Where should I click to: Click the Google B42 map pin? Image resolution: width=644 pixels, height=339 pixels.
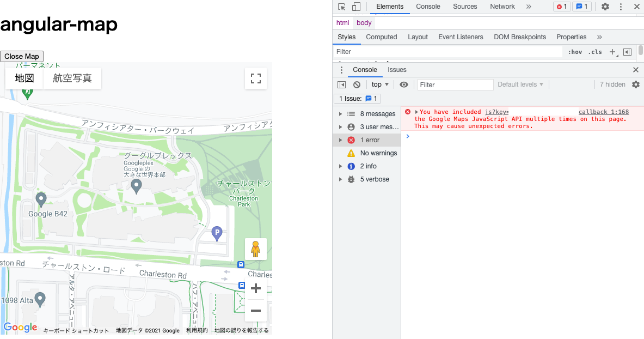click(x=41, y=200)
